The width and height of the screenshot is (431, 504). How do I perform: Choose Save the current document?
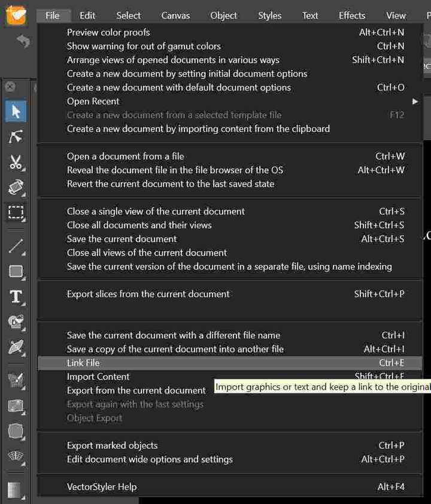(x=230, y=239)
